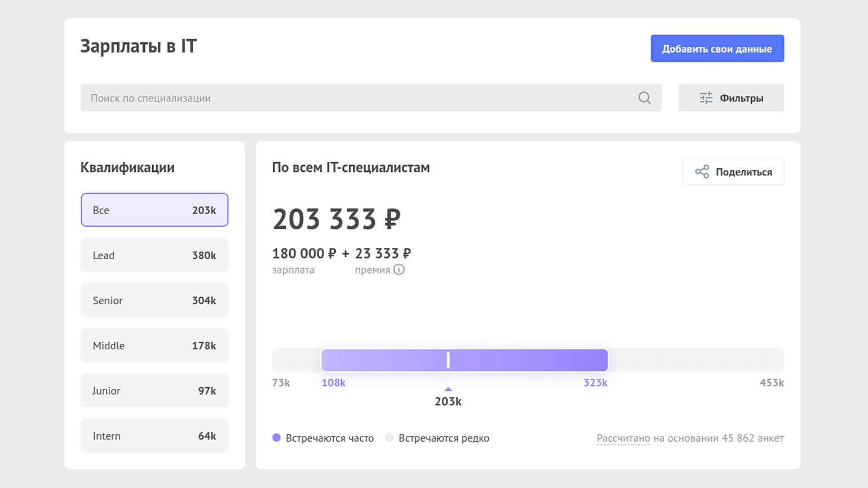
Task: Open the Intern 64k qualification
Action: [x=154, y=436]
